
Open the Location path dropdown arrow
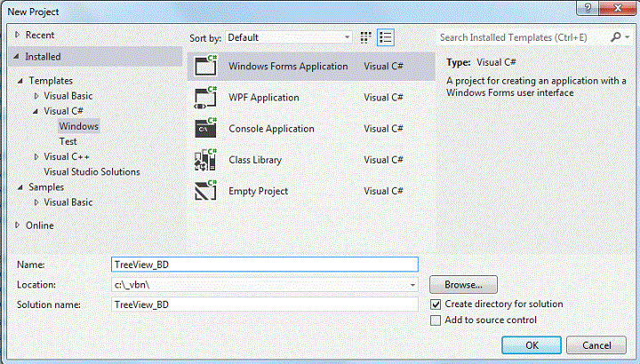tap(412, 285)
